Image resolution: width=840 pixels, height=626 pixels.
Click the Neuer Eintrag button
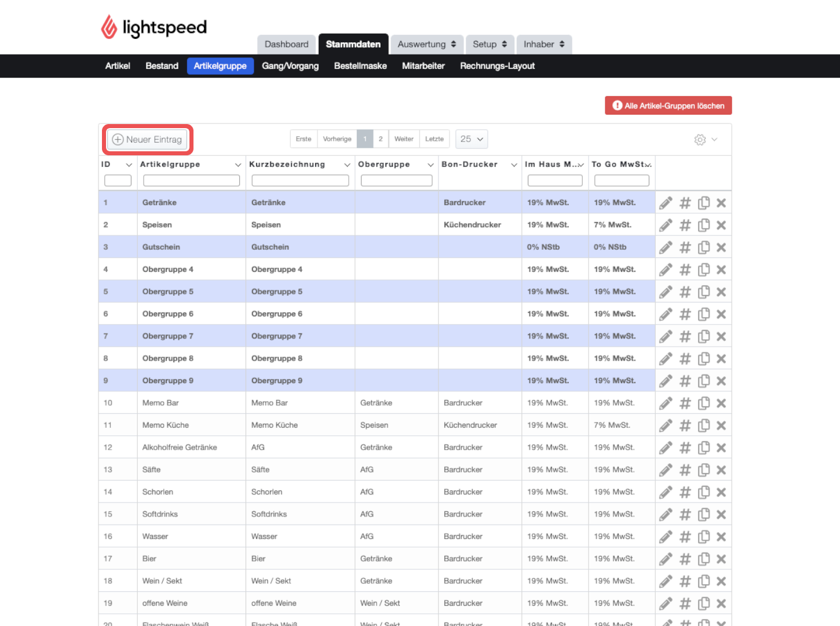click(x=147, y=140)
